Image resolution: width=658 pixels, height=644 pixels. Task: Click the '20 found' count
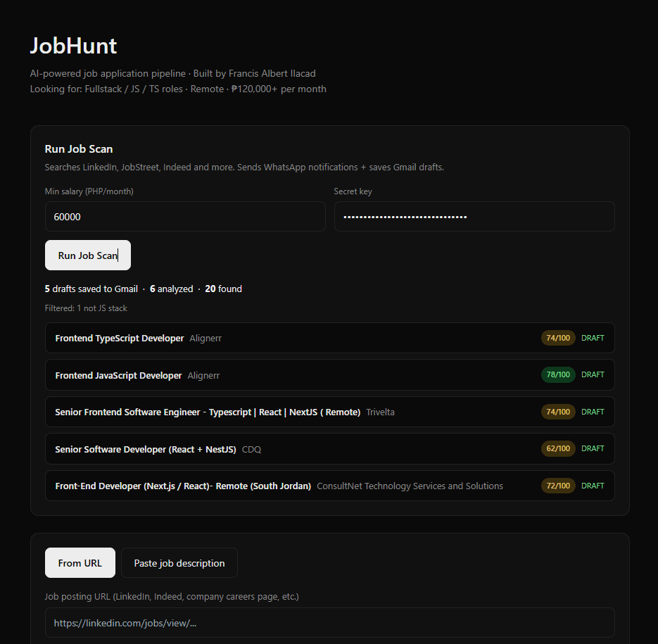(x=223, y=289)
